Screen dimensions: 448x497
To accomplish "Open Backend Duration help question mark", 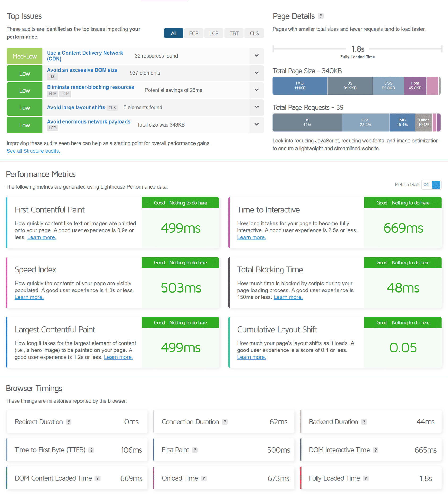I will [364, 422].
